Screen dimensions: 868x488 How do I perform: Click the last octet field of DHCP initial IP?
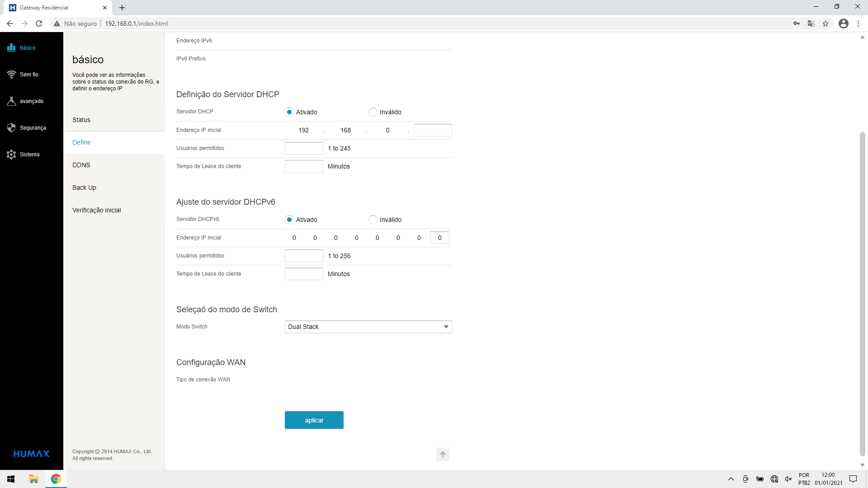point(433,130)
